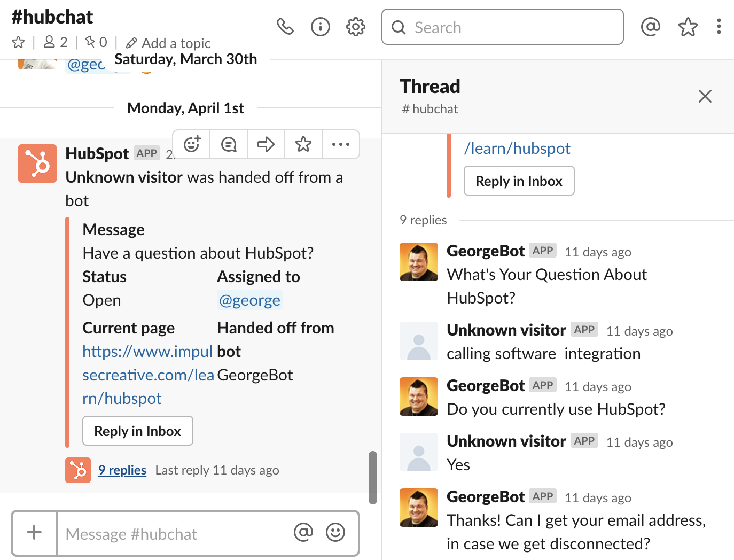Open channel settings gear icon
This screenshot has width=734, height=560.
tap(355, 27)
